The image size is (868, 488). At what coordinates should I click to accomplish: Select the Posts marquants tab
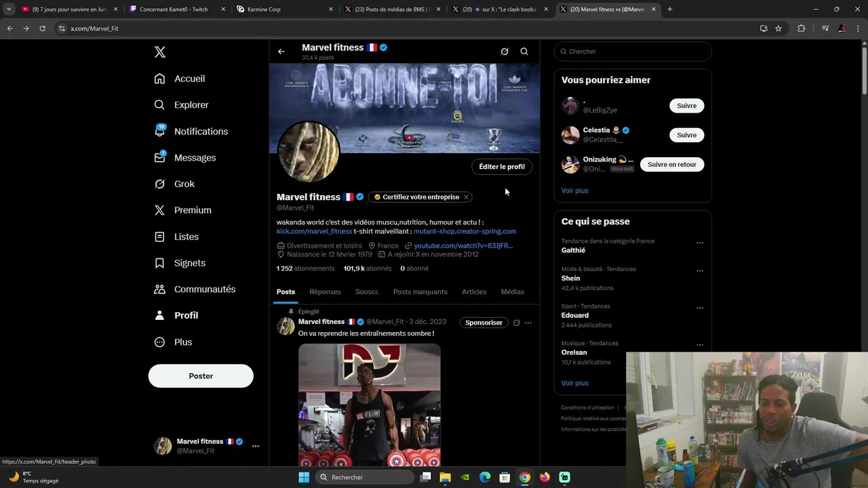point(420,292)
